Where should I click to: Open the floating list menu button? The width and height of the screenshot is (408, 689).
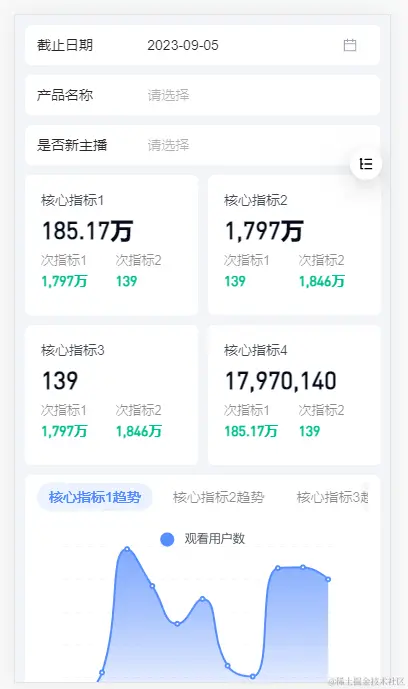pyautogui.click(x=366, y=164)
